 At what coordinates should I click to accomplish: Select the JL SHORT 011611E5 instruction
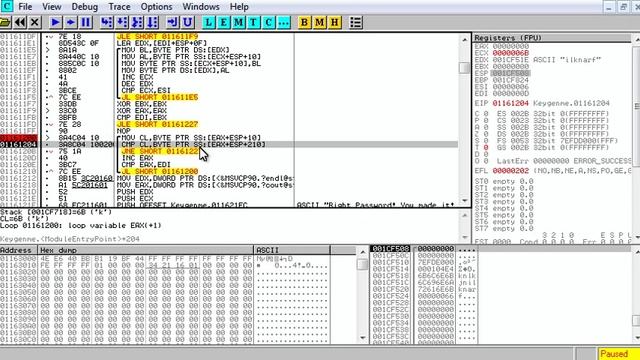point(160,97)
